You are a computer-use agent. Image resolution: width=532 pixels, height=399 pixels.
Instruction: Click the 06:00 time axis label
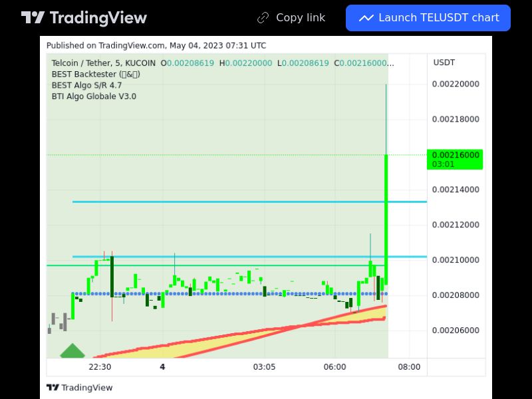(335, 367)
